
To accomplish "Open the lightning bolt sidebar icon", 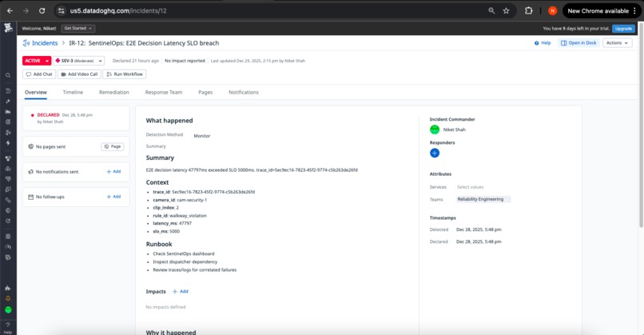I will click(x=8, y=143).
